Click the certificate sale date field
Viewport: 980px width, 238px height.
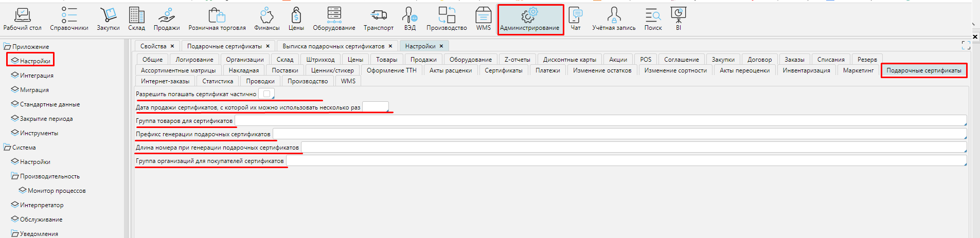pos(375,107)
